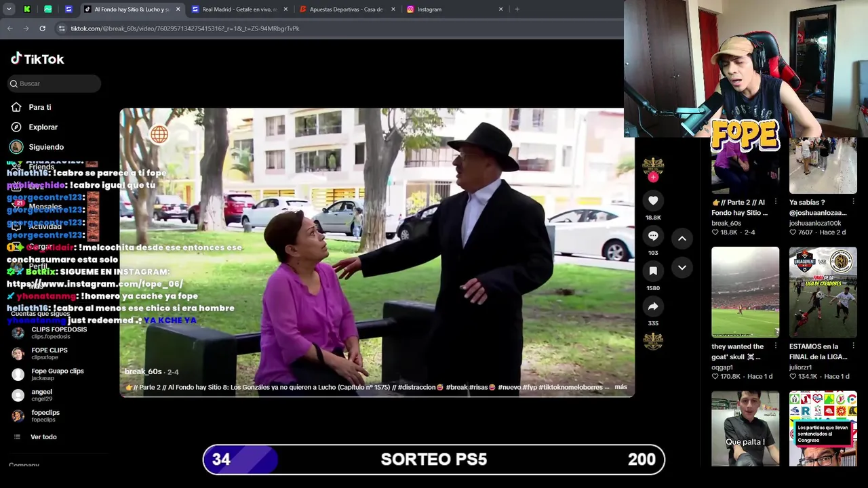Viewport: 868px width, 488px height.
Task: Go to the next video with down chevron
Action: (x=682, y=268)
